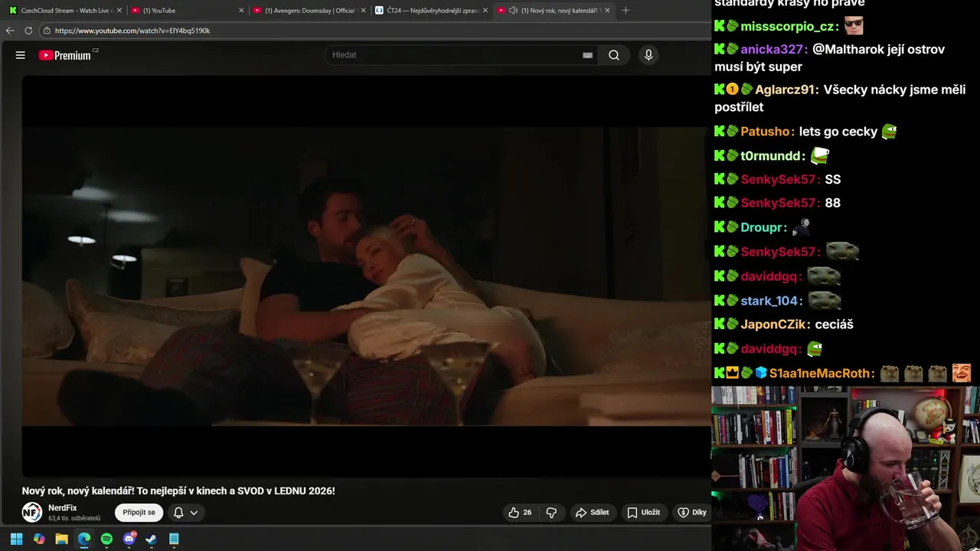The image size is (980, 551).
Task: Click the 63,4 tis. odběratelů text
Action: pos(74,518)
